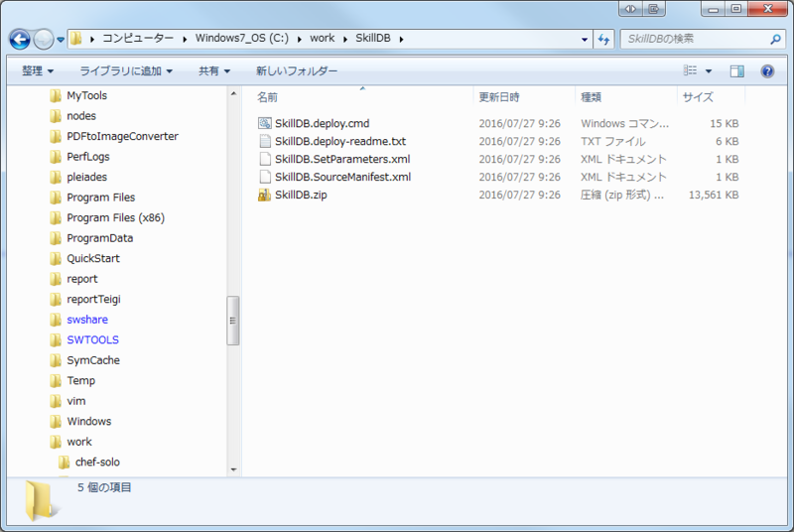
Task: Select Windows7_OS (C:) breadcrumb segment
Action: point(242,39)
